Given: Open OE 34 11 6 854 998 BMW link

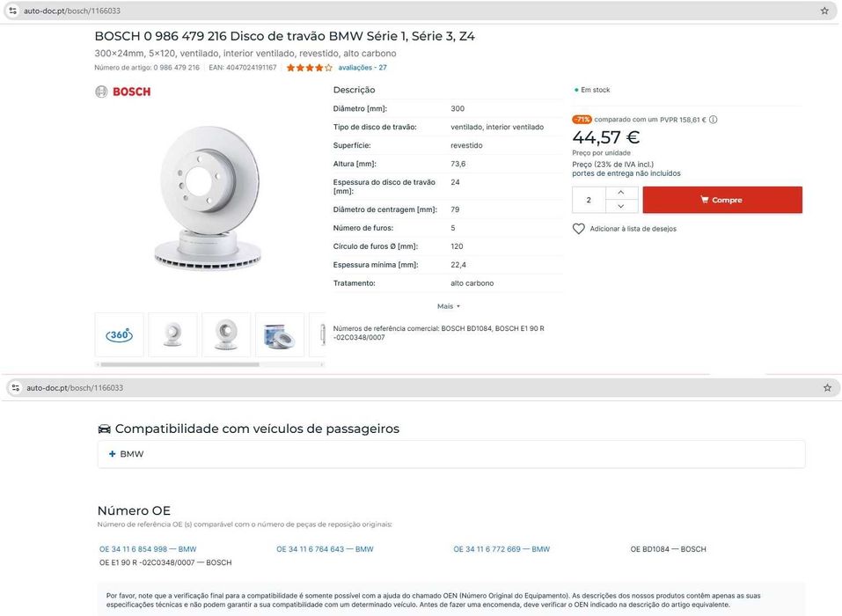Looking at the screenshot, I should tap(148, 549).
